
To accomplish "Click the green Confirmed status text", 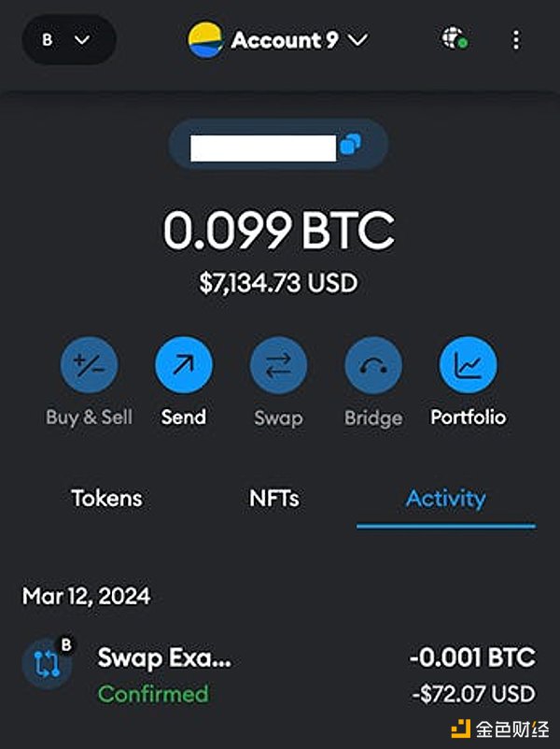I will pos(153,694).
